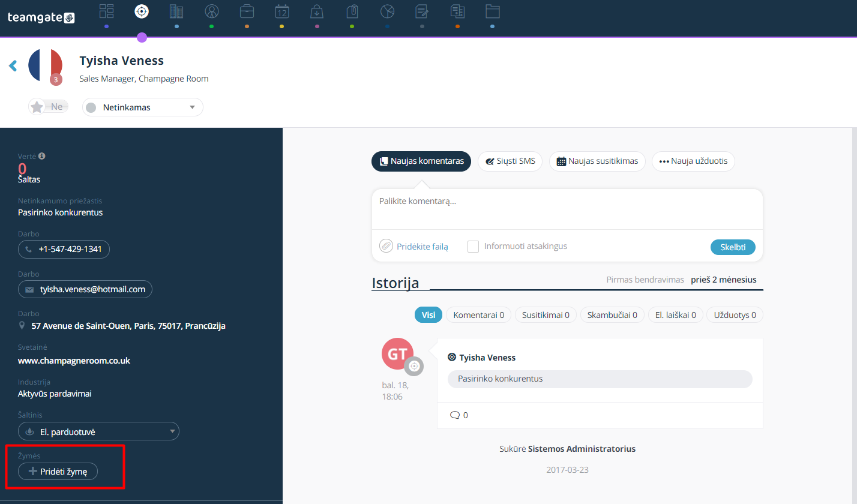Click the Teamgate logo

pos(41,17)
